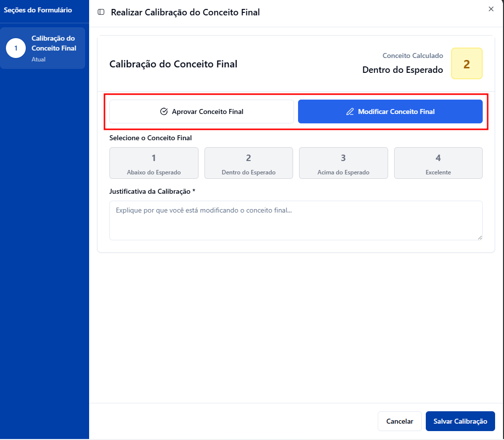Click the pencil icon on the Modificar button
This screenshot has height=440, width=504.
tap(350, 111)
